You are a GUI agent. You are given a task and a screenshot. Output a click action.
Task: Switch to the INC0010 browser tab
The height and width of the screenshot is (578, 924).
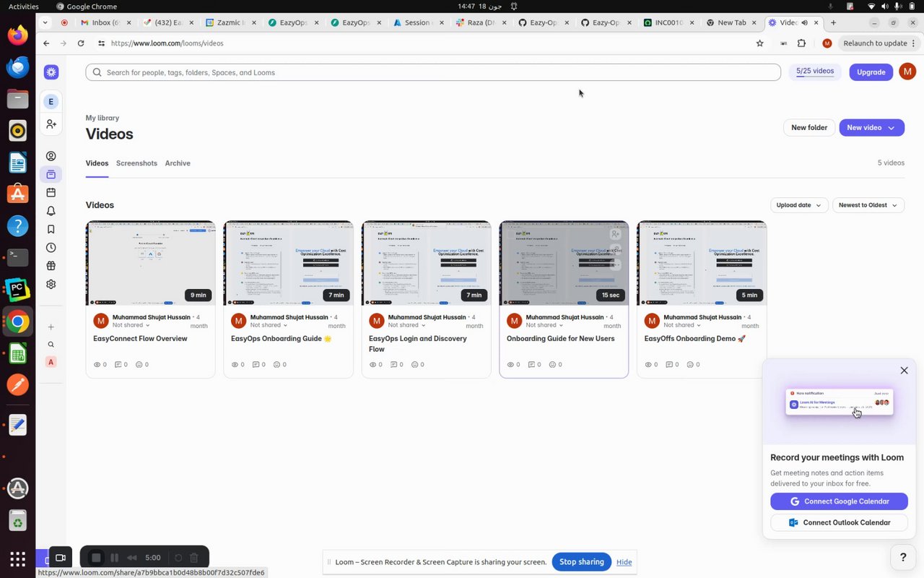point(668,22)
